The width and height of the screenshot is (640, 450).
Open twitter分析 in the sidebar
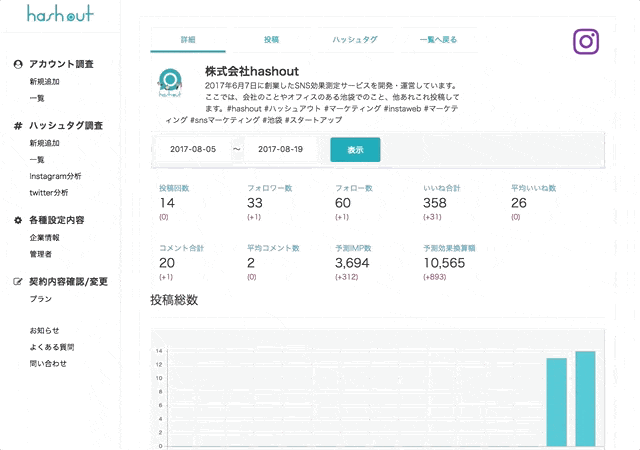click(x=49, y=192)
